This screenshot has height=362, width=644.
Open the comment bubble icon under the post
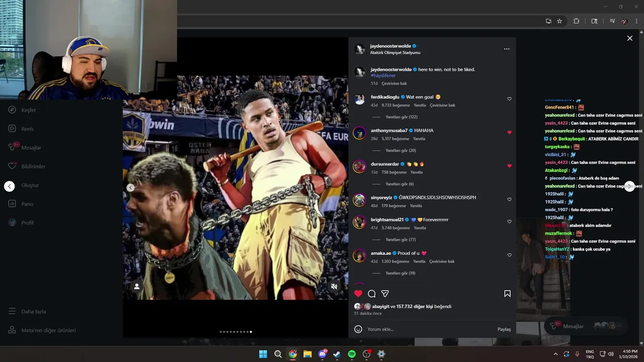372,294
